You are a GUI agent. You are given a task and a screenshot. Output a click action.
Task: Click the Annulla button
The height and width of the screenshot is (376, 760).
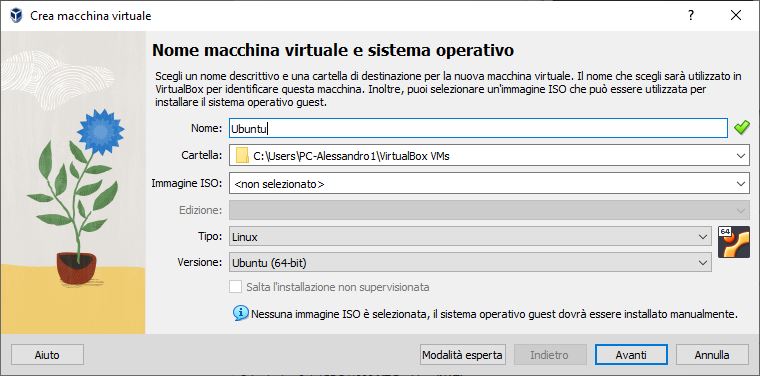point(712,355)
